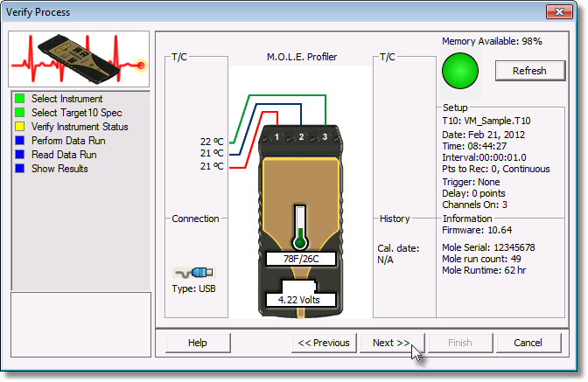Click the thermometer icon on the profiler
The width and height of the screenshot is (588, 382).
[x=300, y=227]
